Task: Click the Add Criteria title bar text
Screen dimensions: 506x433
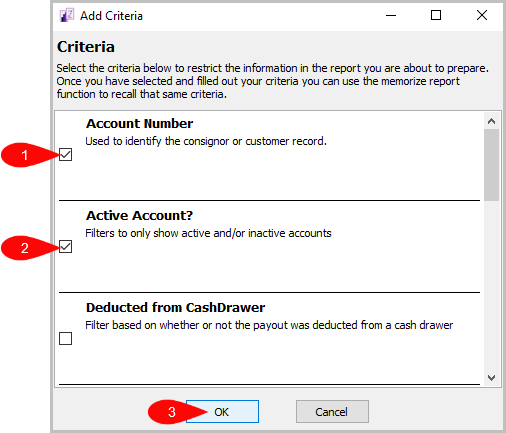Action: [x=111, y=16]
